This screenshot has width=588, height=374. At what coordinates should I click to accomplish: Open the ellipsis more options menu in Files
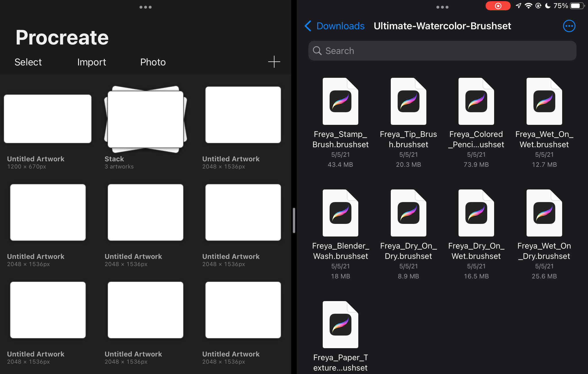(x=569, y=26)
